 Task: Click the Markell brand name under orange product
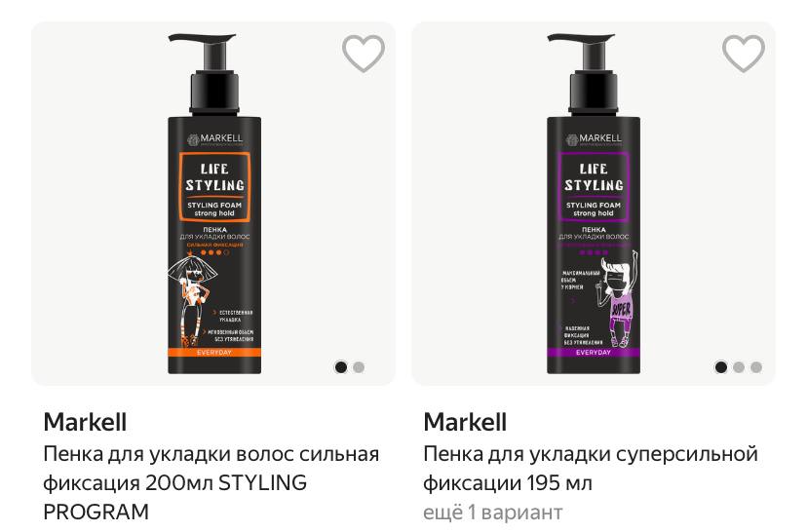pos(85,423)
